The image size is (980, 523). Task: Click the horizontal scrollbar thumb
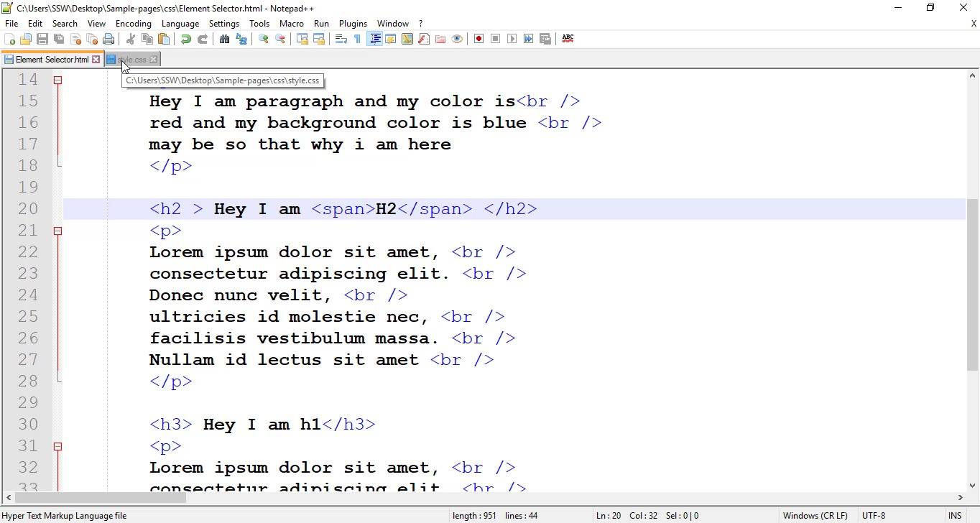(100, 497)
